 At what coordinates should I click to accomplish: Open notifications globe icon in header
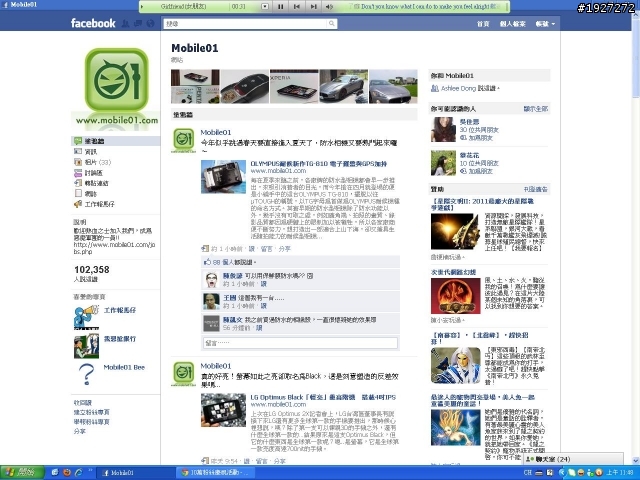(x=150, y=24)
